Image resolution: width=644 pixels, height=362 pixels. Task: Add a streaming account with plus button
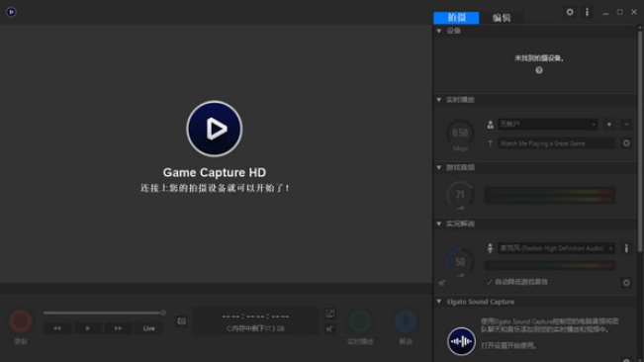tap(609, 124)
